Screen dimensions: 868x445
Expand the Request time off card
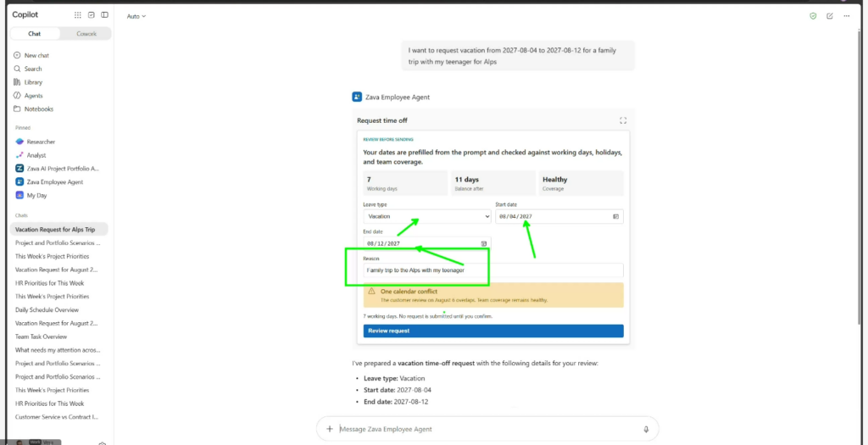tap(623, 120)
